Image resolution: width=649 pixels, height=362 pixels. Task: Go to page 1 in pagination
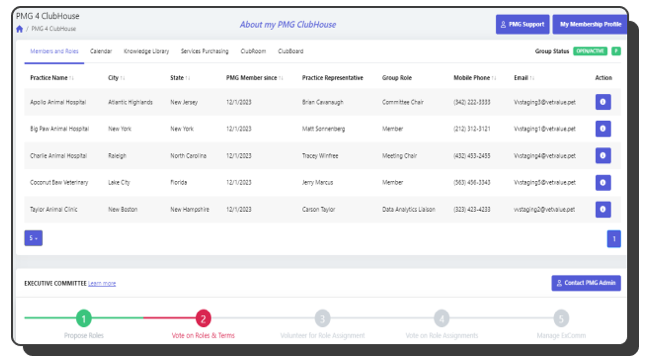pos(614,239)
